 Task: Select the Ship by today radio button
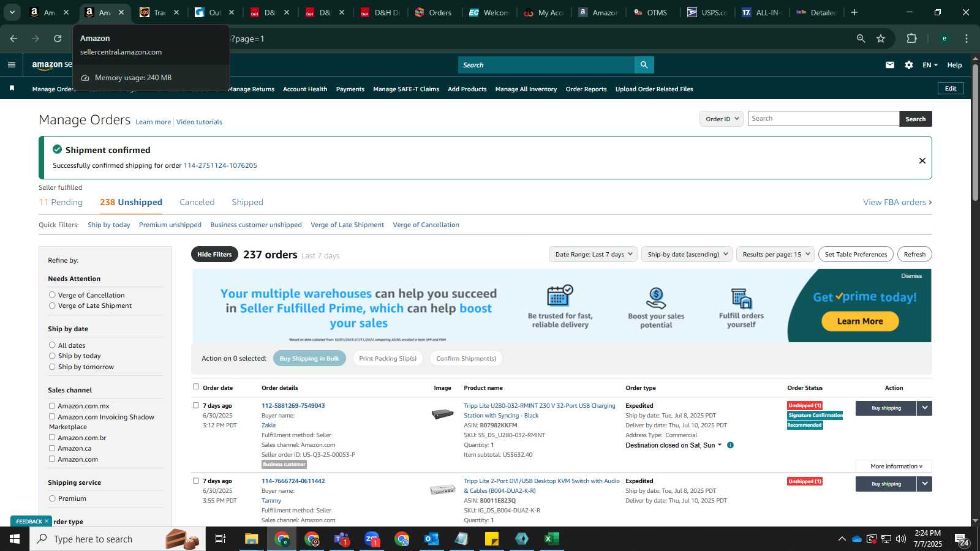point(52,356)
